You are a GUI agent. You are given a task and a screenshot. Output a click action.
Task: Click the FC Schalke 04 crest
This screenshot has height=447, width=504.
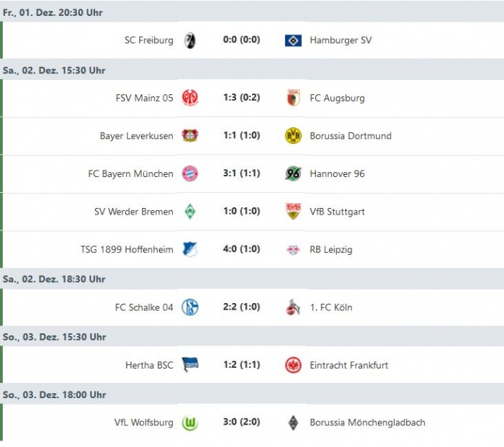[x=190, y=307]
